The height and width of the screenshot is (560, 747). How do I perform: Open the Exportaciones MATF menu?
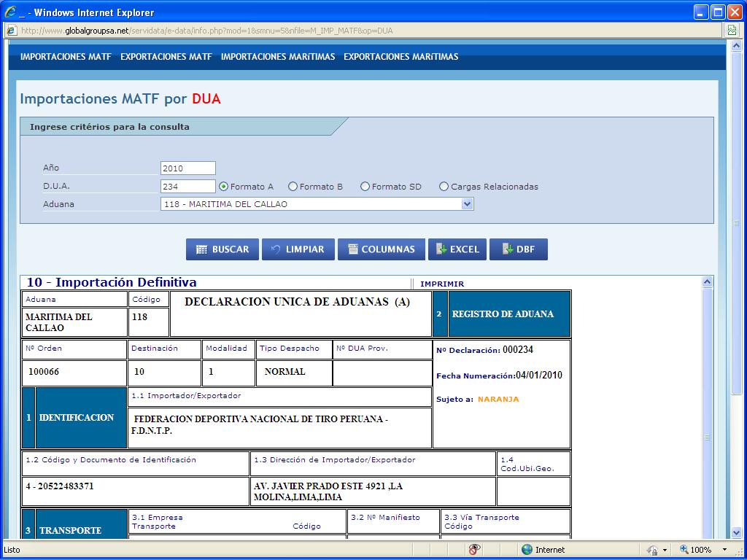coord(166,57)
